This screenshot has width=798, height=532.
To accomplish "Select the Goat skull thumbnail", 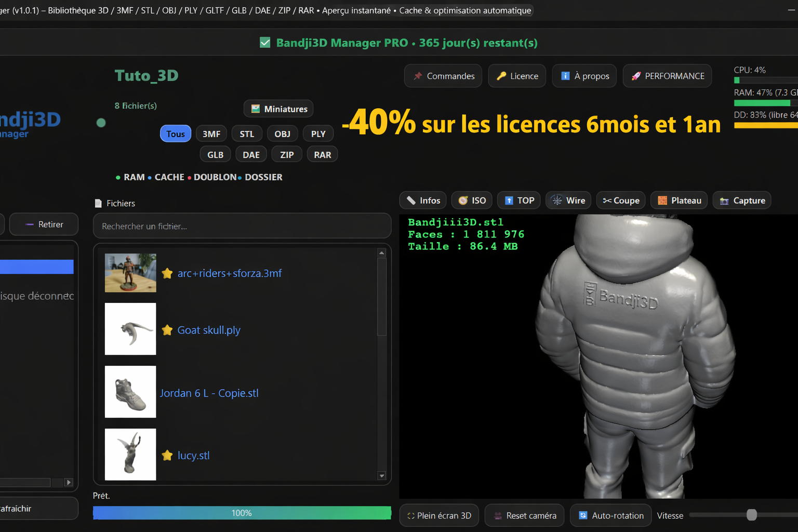I will click(130, 329).
